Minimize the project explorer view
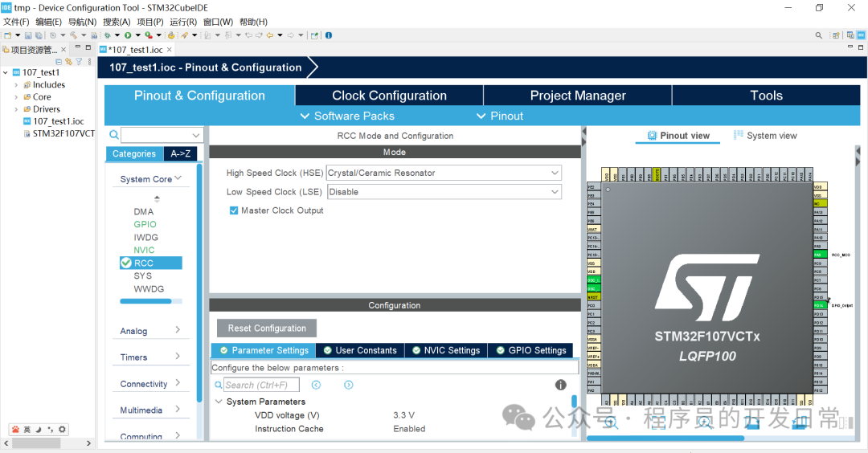The width and height of the screenshot is (868, 453). pos(78,47)
